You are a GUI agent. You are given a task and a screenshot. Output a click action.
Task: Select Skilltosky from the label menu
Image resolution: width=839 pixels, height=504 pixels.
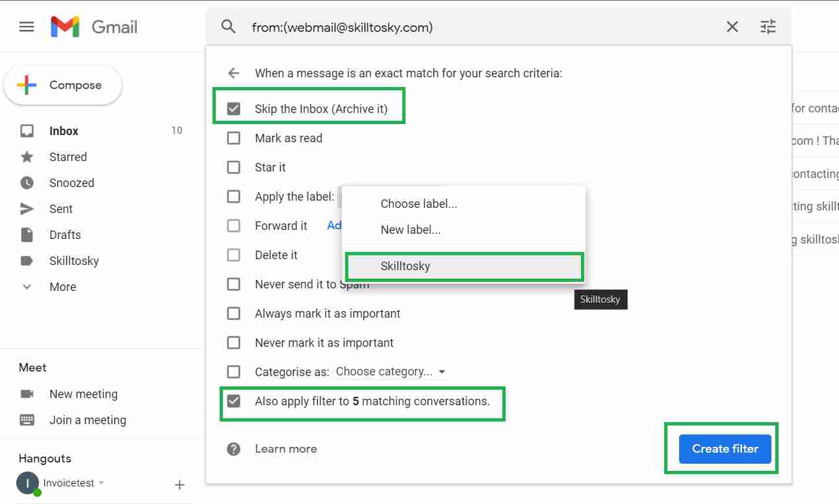pos(405,266)
